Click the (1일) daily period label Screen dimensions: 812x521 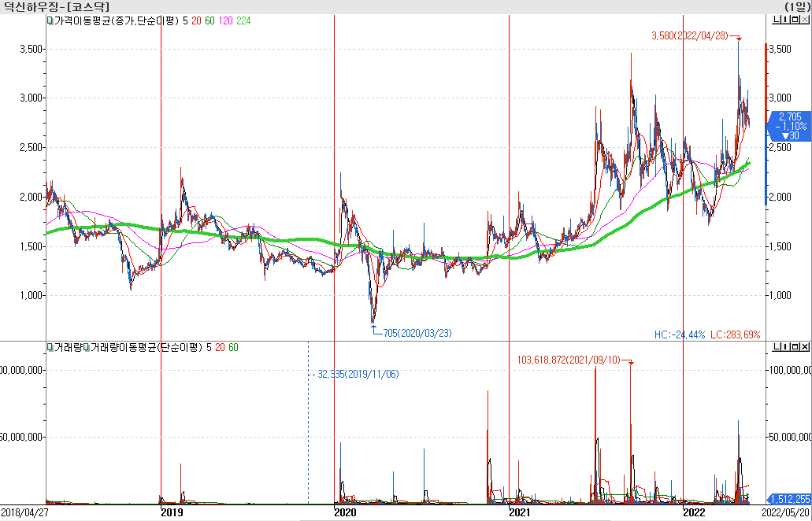(796, 6)
